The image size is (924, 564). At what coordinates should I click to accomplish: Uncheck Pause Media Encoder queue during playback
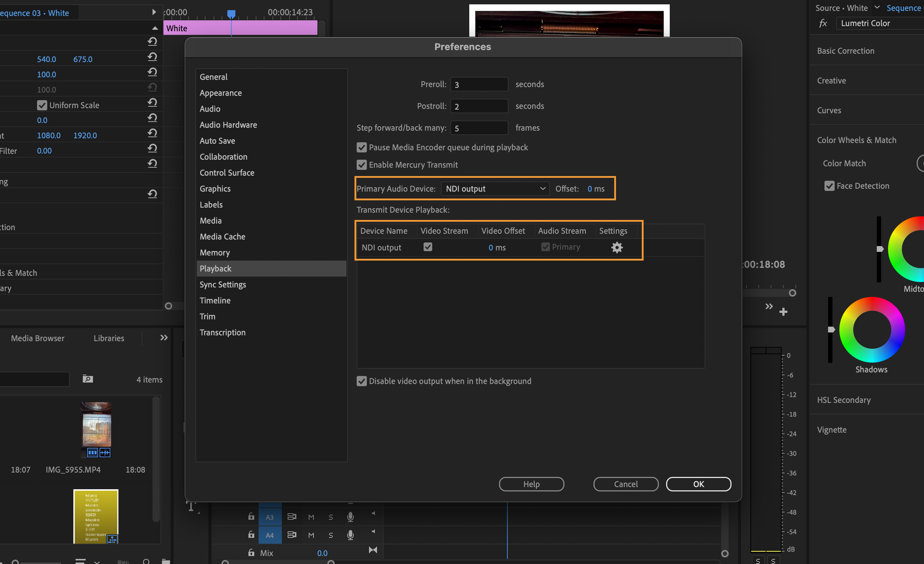361,147
